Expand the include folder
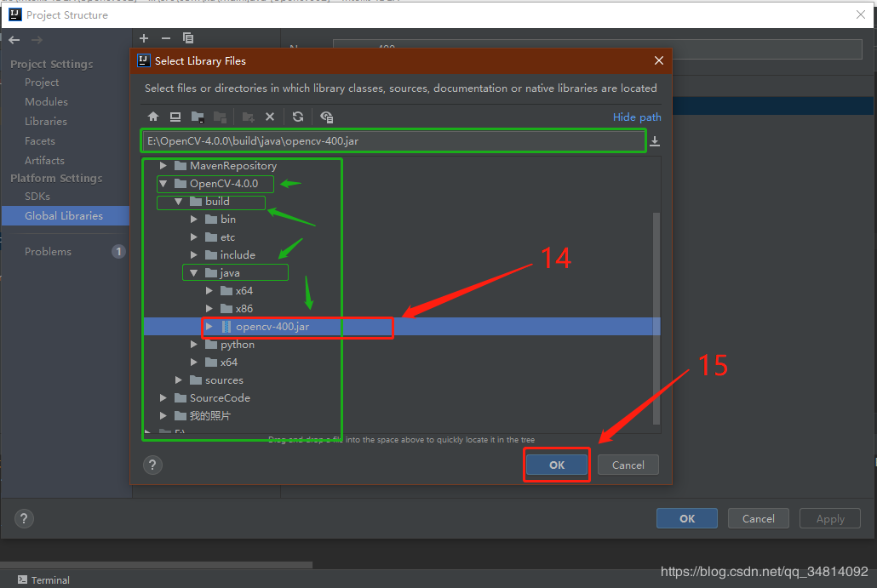877x588 pixels. coord(193,255)
